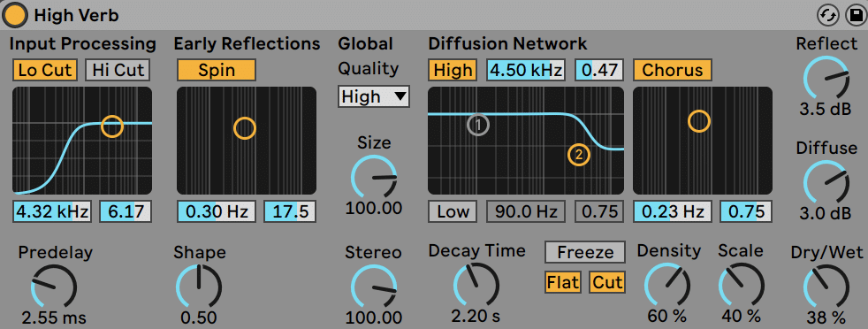Select filter point 1 in diffusion graph
The height and width of the screenshot is (329, 868).
pos(478,126)
